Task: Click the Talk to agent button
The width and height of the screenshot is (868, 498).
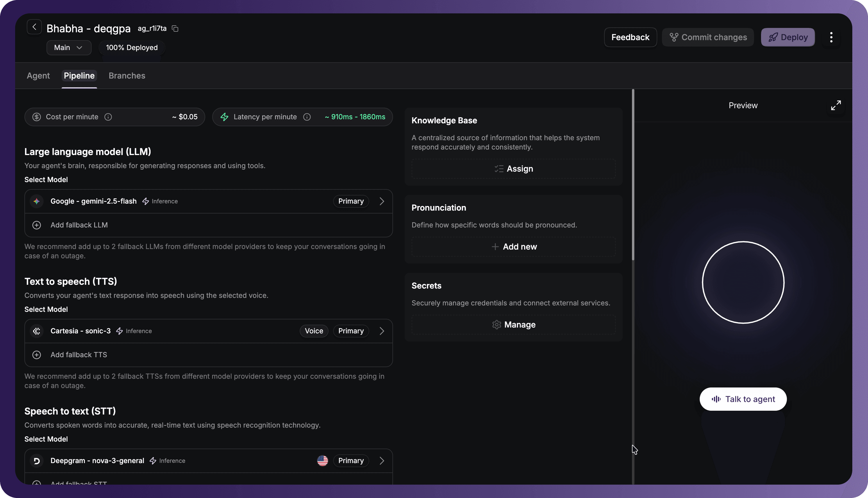Action: coord(743,399)
